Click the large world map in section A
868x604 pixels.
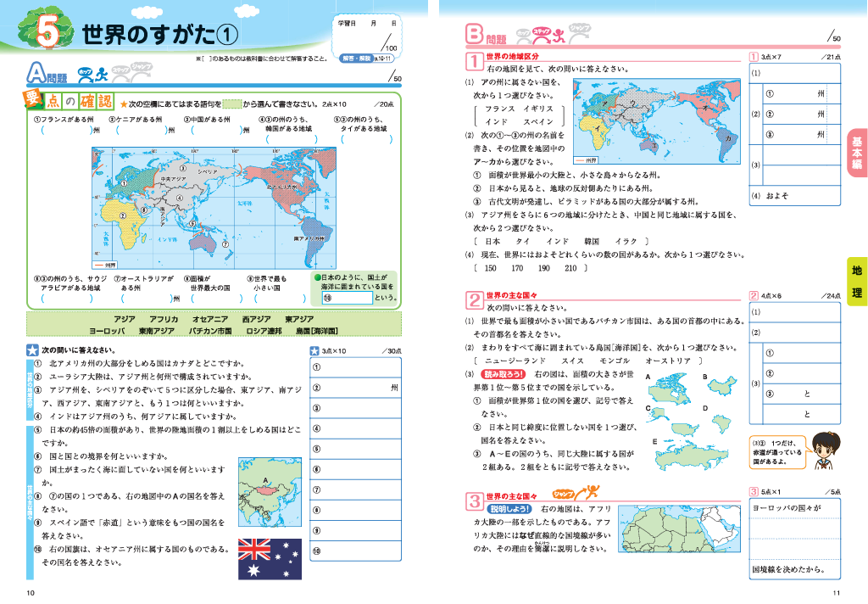214,209
